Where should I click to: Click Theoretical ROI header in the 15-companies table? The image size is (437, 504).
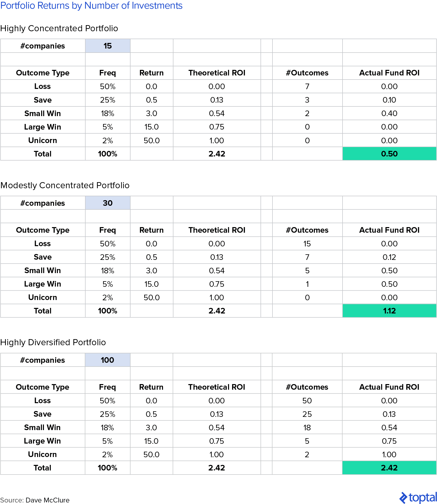point(217,73)
